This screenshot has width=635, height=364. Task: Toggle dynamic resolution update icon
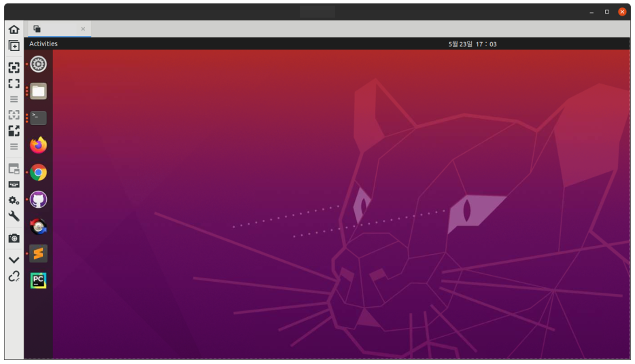coord(14,115)
